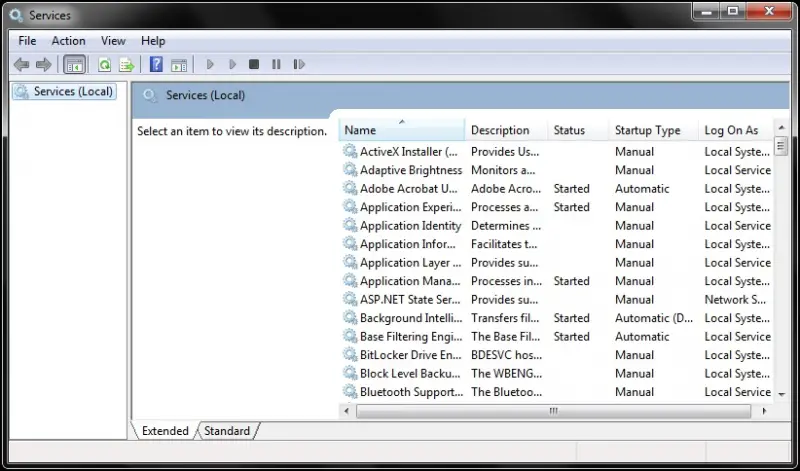Screen dimensions: 800x471
Task: Click gear icon beside Block Level Backu...
Action: tap(350, 373)
